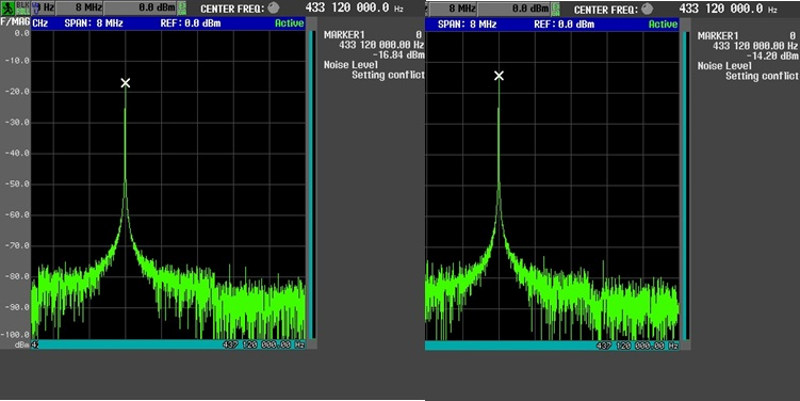Image resolution: width=800 pixels, height=401 pixels.
Task: Select the 0.0 dBm level field in -16.84 dBm capture toolbar
Action: [x=140, y=8]
